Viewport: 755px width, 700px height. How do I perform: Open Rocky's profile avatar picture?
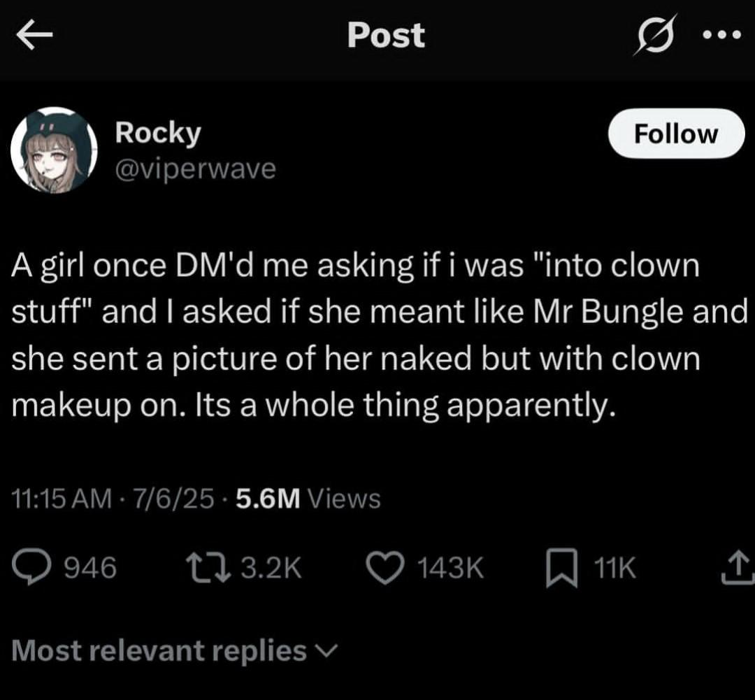tap(54, 150)
